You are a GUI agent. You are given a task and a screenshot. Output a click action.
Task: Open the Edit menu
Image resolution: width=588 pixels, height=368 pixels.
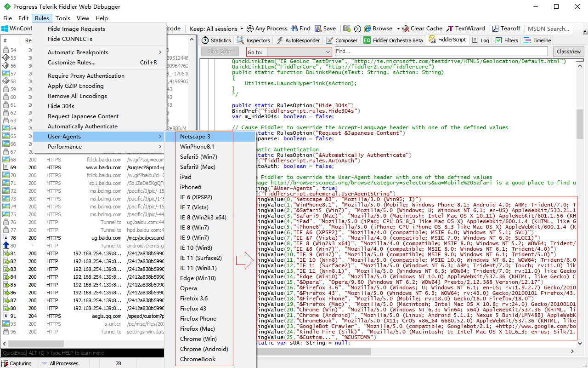23,18
